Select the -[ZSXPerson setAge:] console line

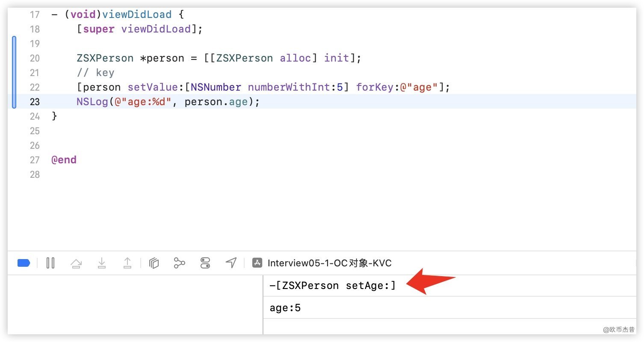[333, 286]
